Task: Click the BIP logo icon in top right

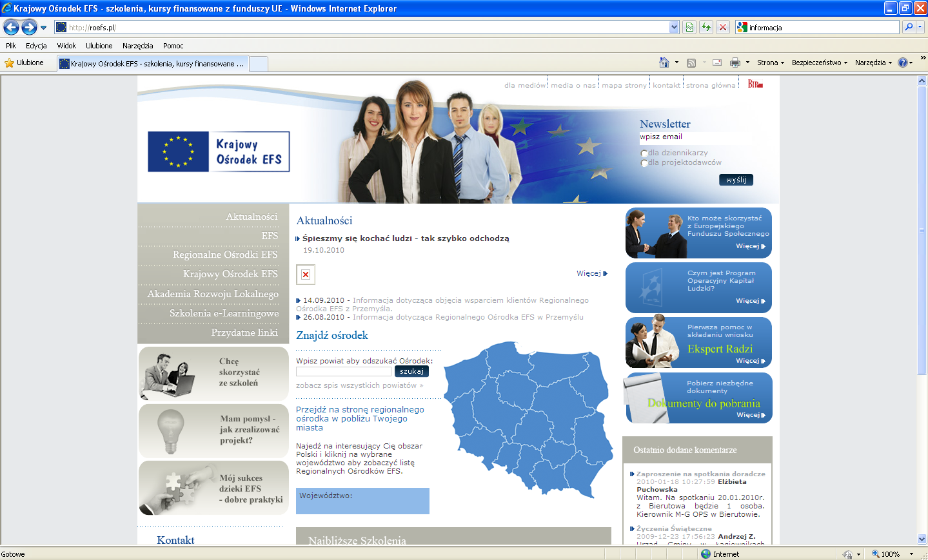Action: 755,84
